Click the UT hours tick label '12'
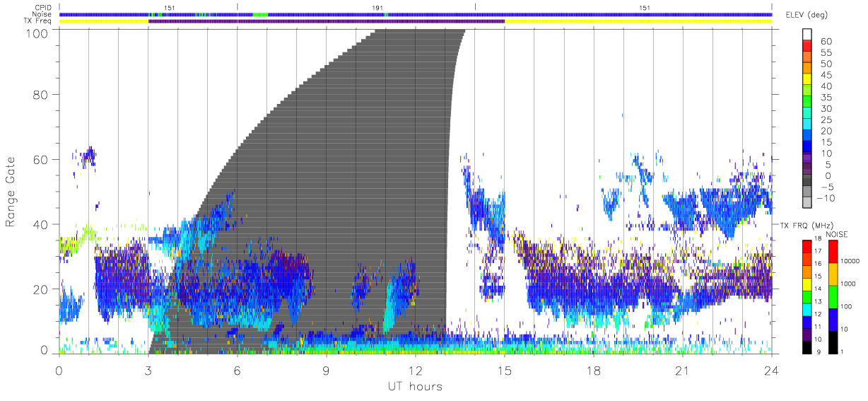Image resolution: width=868 pixels, height=401 pixels. tap(416, 370)
